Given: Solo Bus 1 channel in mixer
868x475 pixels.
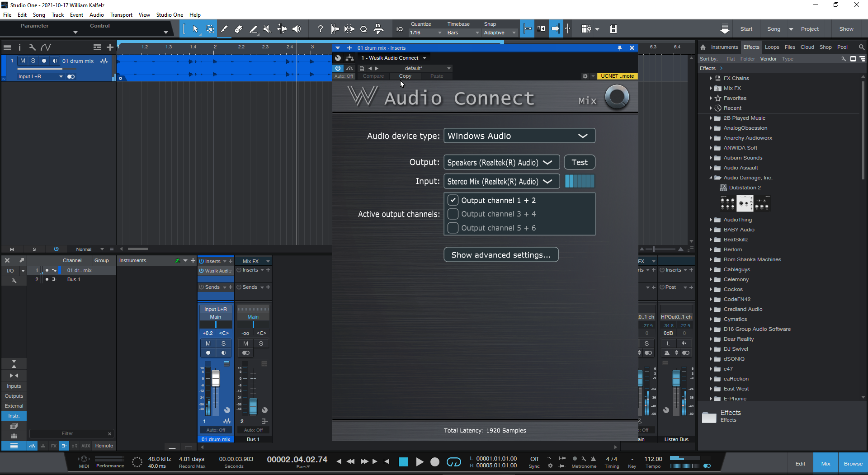Looking at the screenshot, I should click(x=261, y=343).
